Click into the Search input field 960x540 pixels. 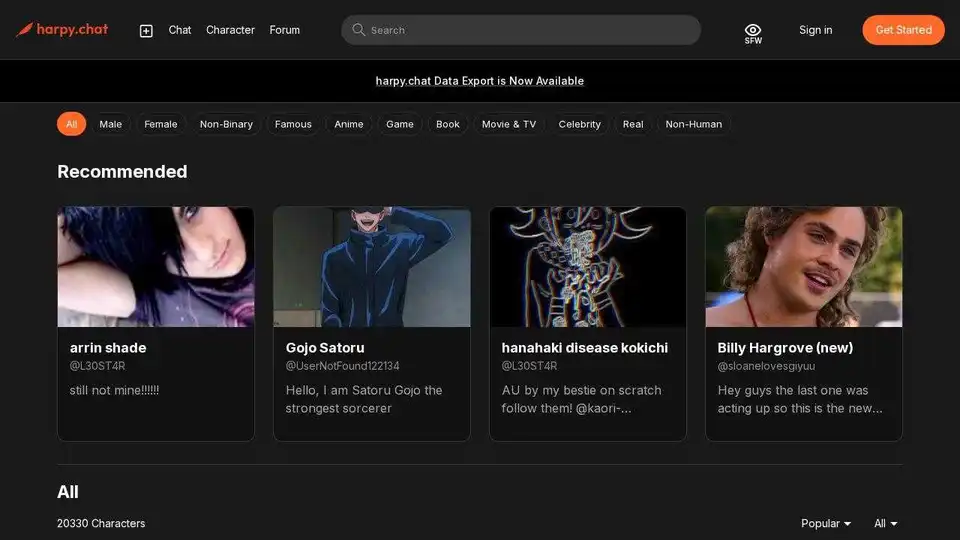(530, 30)
